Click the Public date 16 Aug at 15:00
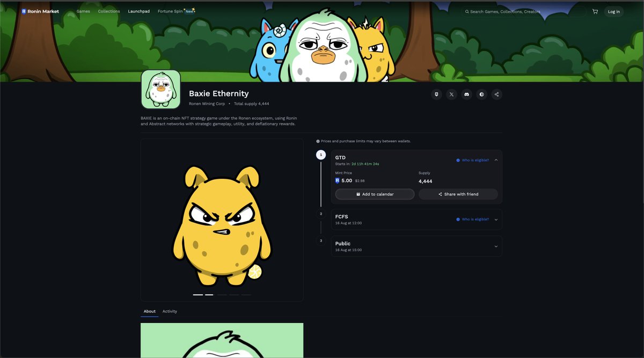This screenshot has width=644, height=358. (348, 250)
